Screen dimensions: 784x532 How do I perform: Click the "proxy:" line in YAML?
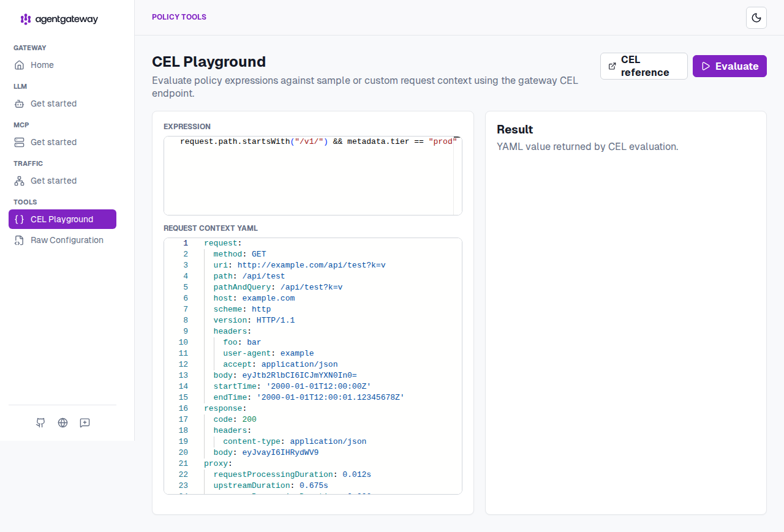tap(218, 463)
